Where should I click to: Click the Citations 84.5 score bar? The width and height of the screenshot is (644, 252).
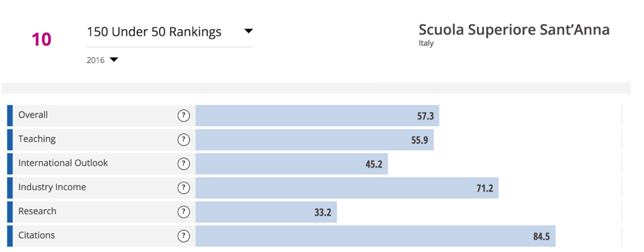point(375,236)
